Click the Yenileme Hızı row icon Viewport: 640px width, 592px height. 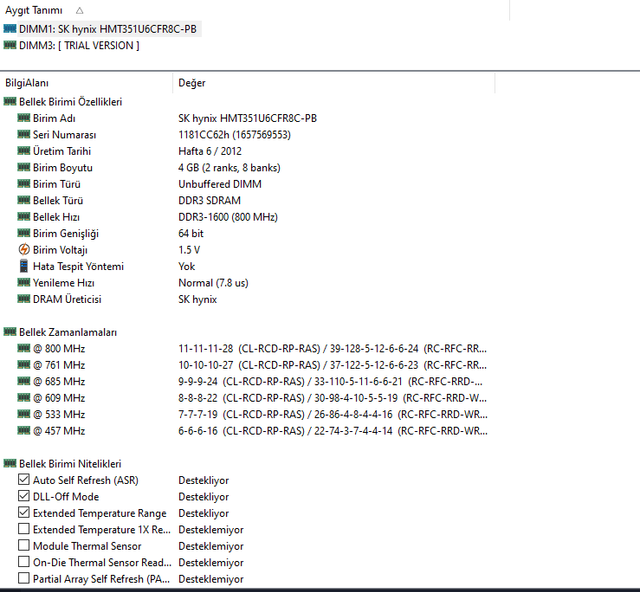click(24, 283)
